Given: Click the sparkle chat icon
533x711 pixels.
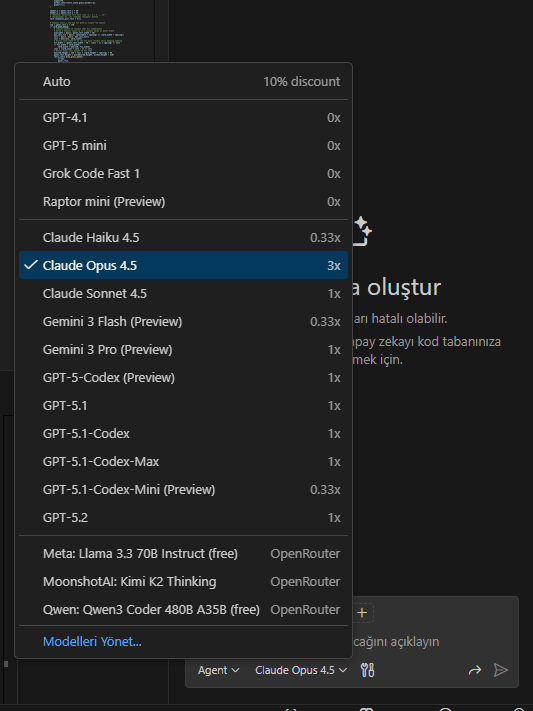Looking at the screenshot, I should point(362,231).
